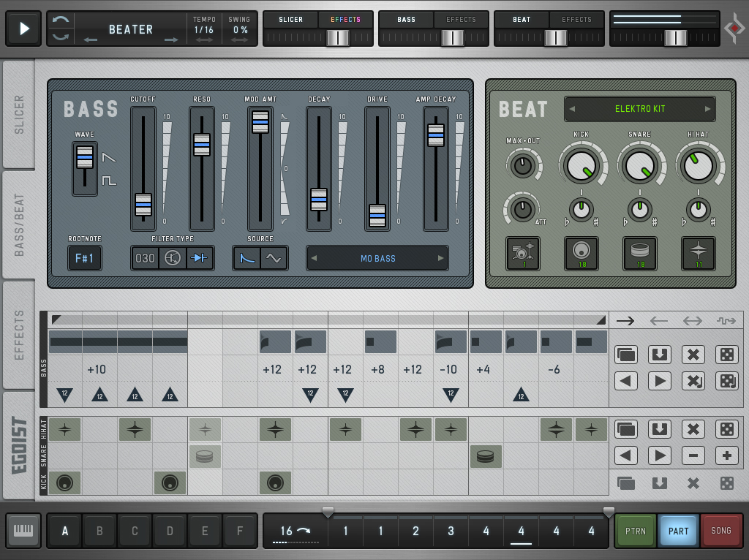Click the CUTOFF slider handle
The width and height of the screenshot is (749, 560).
143,205
